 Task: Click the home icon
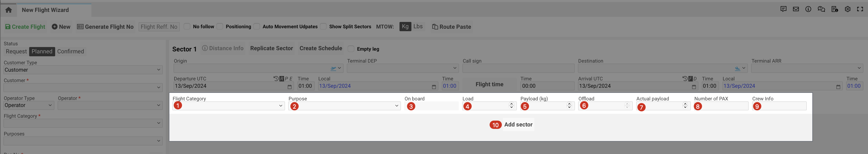(x=9, y=10)
